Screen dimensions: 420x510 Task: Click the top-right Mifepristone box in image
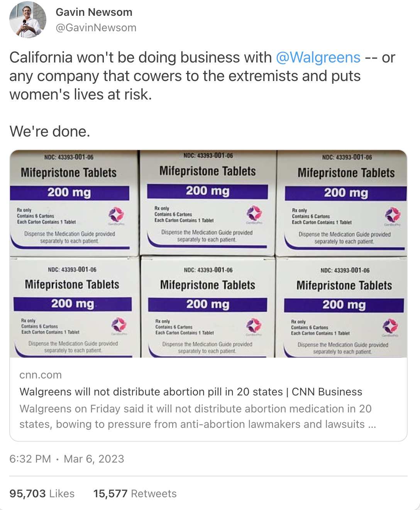[x=342, y=203]
